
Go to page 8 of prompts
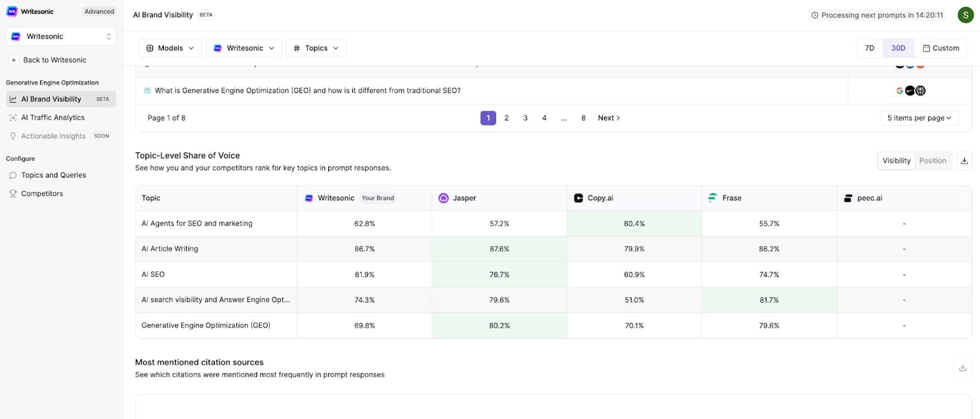point(583,118)
